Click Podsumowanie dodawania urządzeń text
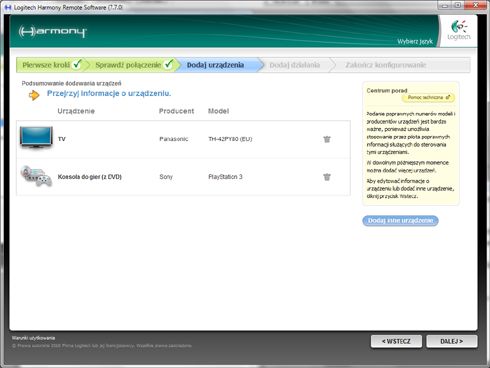Screen dimensions: 490x368 tap(71, 83)
